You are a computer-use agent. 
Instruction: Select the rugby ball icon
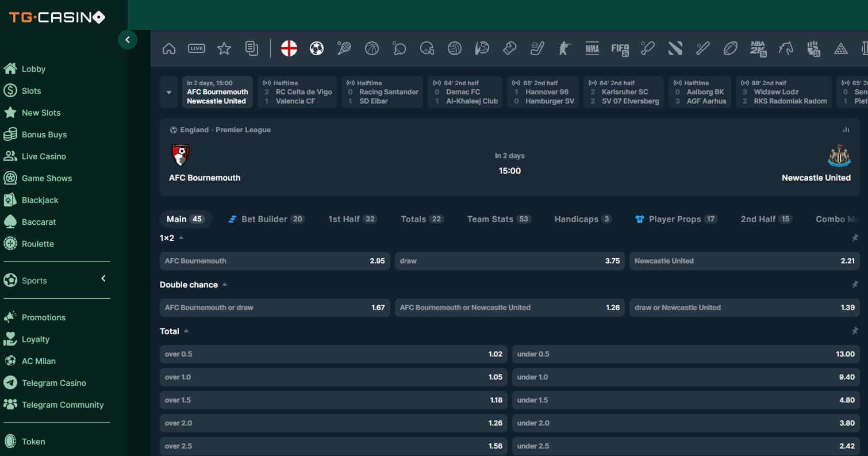pos(731,49)
